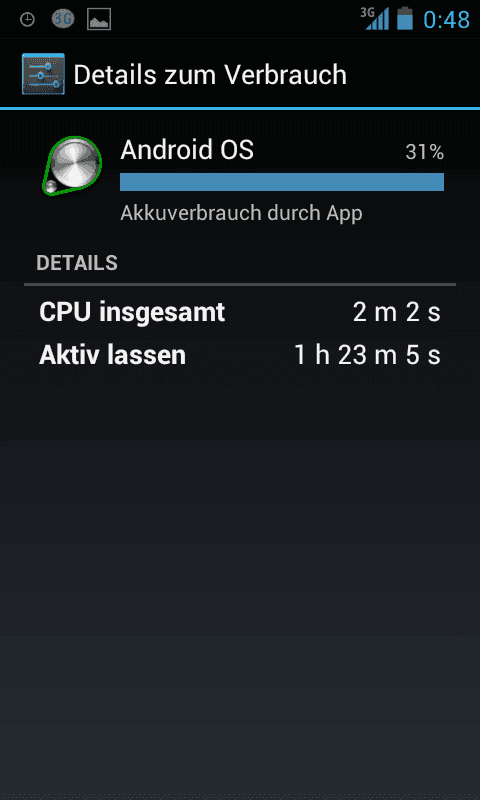The image size is (480, 800).
Task: Tap the Settings sliders icon in header
Action: click(x=43, y=74)
